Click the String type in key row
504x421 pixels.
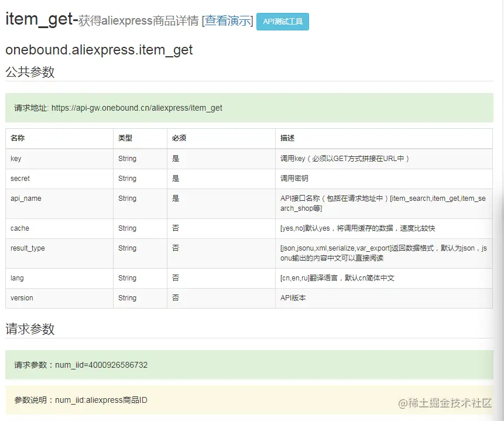click(x=127, y=159)
